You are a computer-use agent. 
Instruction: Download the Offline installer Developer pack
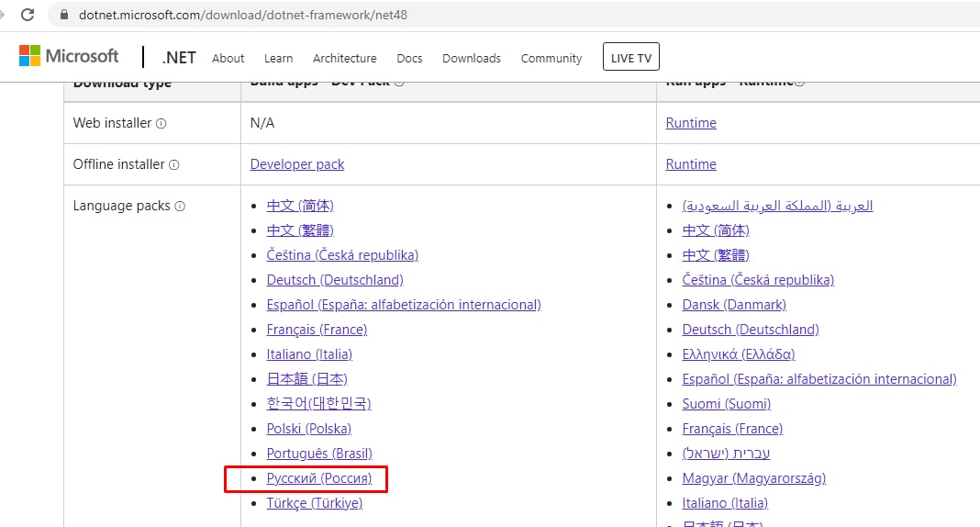297,164
